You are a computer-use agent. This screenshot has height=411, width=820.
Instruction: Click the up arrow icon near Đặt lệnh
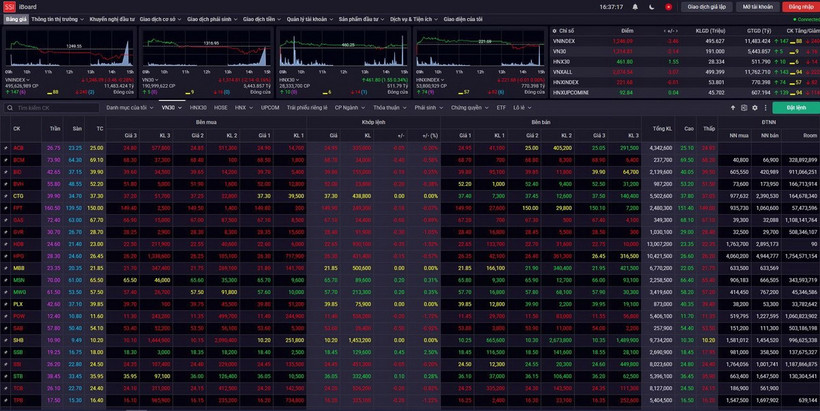point(732,107)
